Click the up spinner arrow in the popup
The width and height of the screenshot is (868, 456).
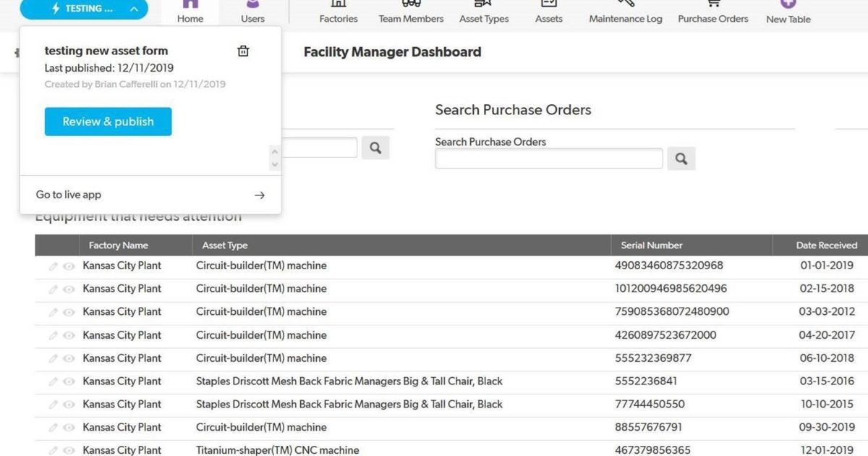coord(274,153)
